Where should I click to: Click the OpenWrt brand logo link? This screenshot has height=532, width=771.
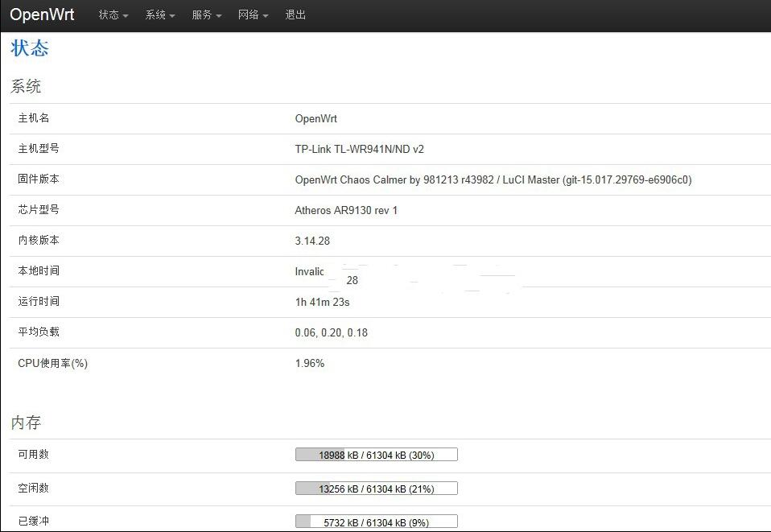[42, 15]
